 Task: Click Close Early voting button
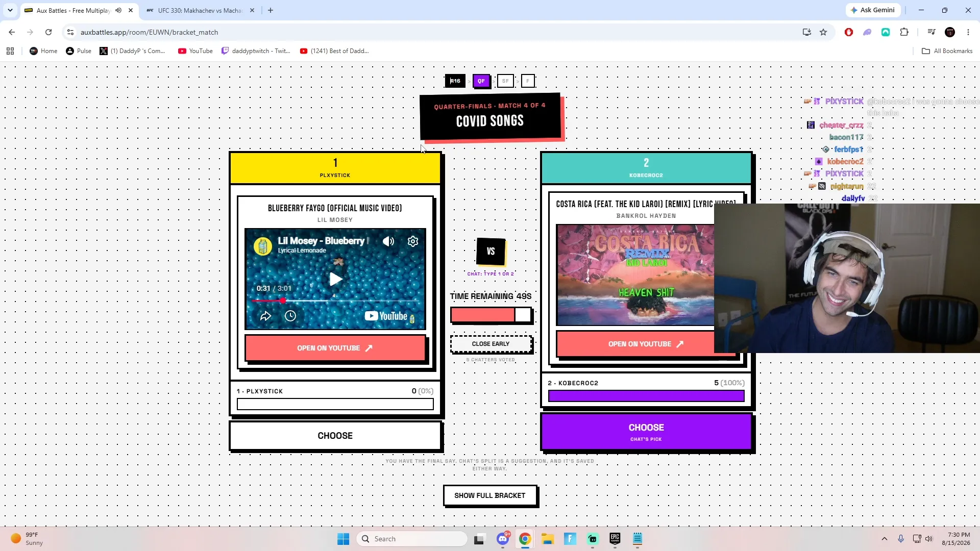point(491,344)
